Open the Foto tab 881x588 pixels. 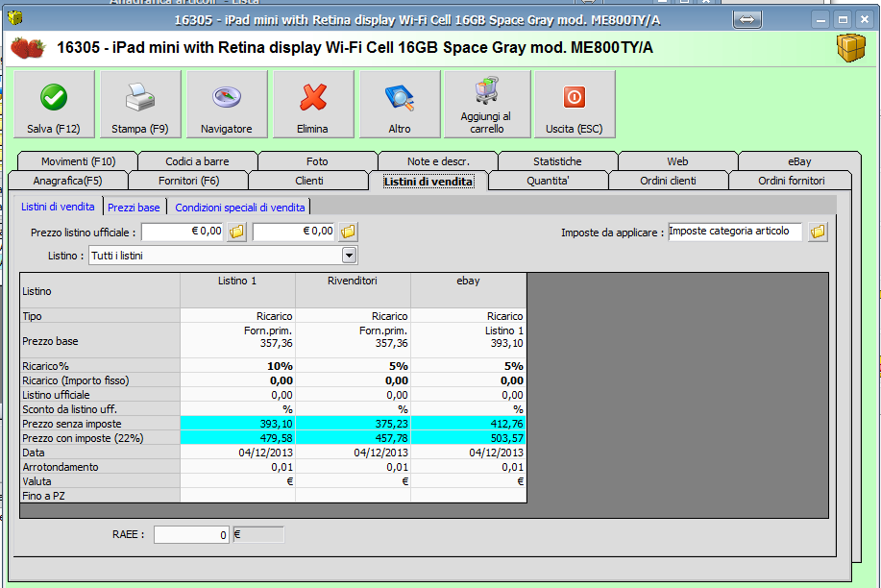(x=317, y=161)
